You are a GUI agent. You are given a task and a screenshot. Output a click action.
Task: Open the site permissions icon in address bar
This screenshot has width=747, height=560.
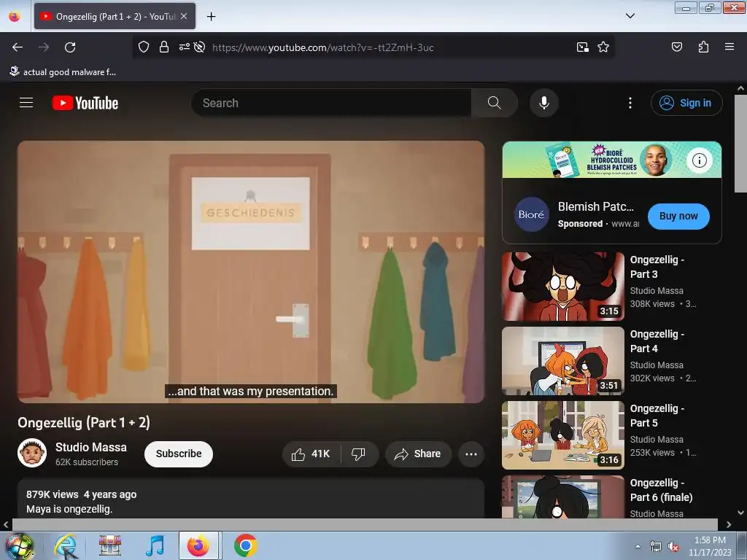coord(184,47)
